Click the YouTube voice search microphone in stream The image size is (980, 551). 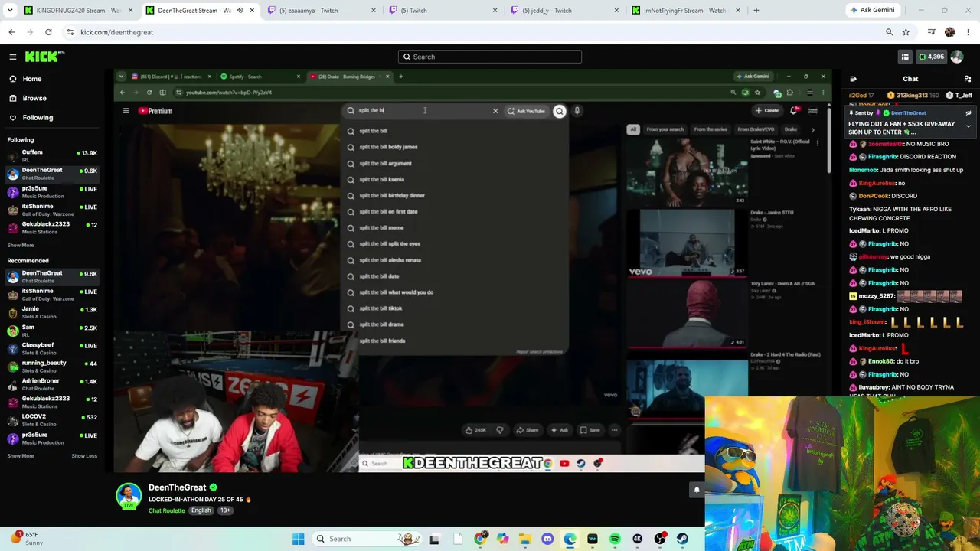577,111
